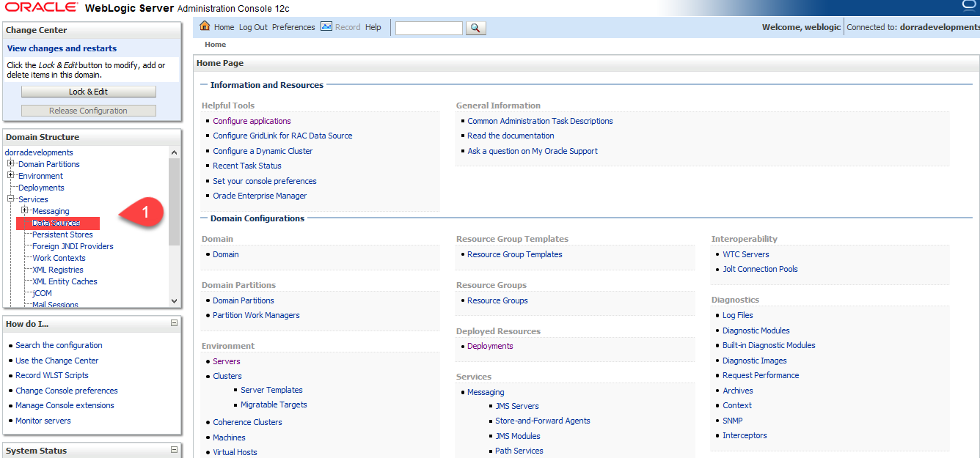This screenshot has width=980, height=458.
Task: Collapse the System Status panel
Action: [x=174, y=450]
